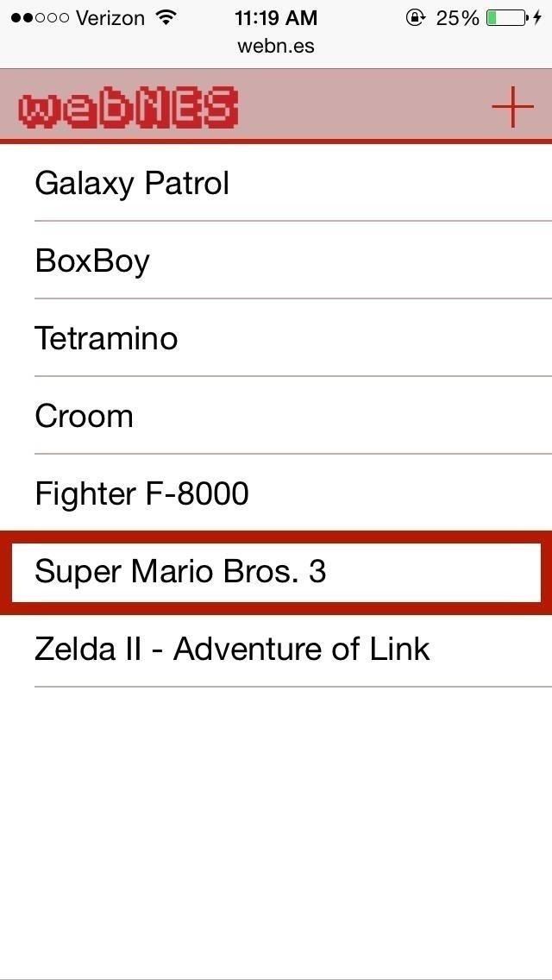This screenshot has height=980, width=552.
Task: Tap the 11:19 AM clock
Action: pyautogui.click(x=276, y=17)
